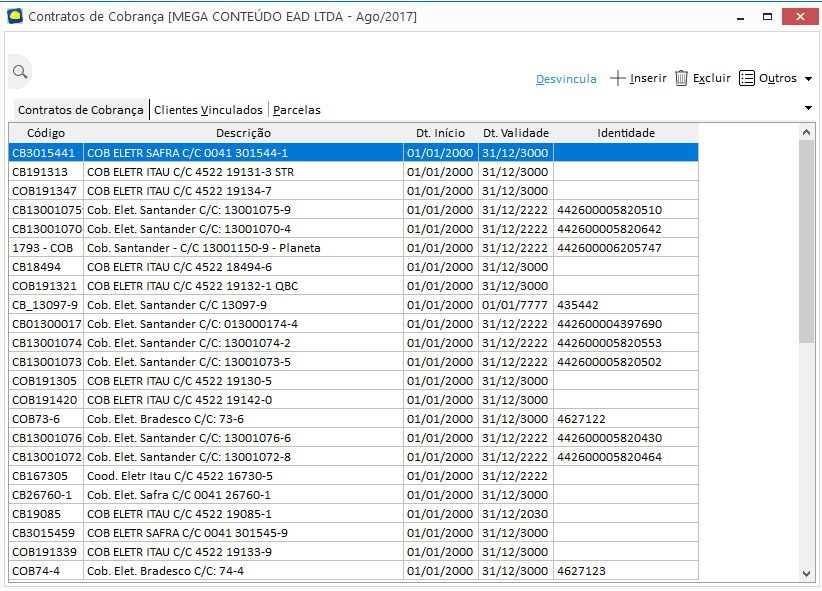Select row CB3015459
The height and width of the screenshot is (591, 822).
[353, 533]
